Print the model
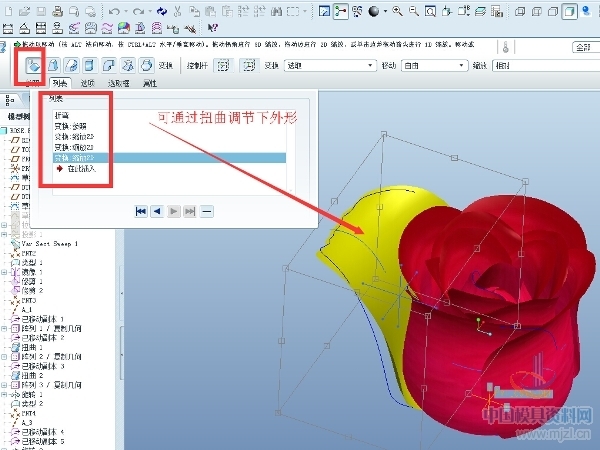Image resolution: width=600 pixels, height=450 pixels. (57, 11)
